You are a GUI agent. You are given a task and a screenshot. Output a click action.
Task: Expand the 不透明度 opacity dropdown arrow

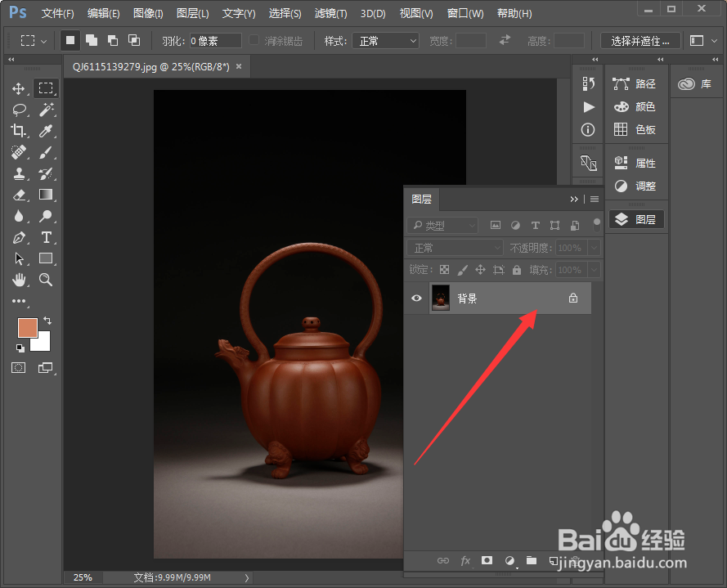click(594, 248)
